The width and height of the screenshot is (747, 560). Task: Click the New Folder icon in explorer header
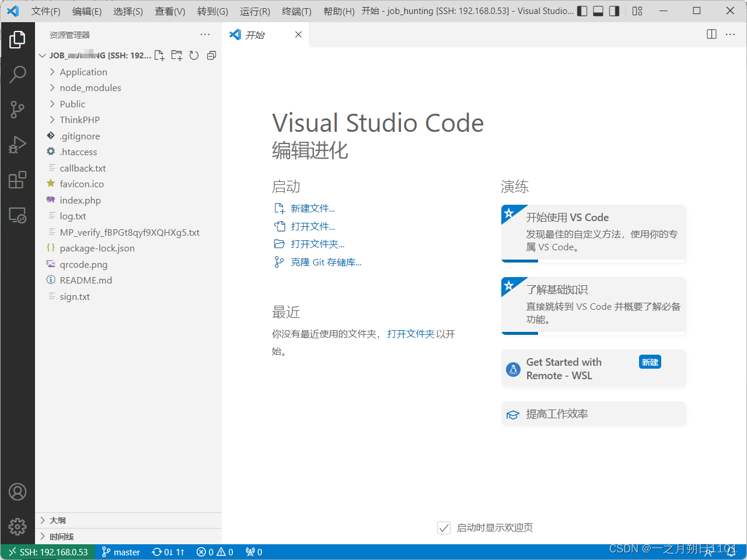177,55
